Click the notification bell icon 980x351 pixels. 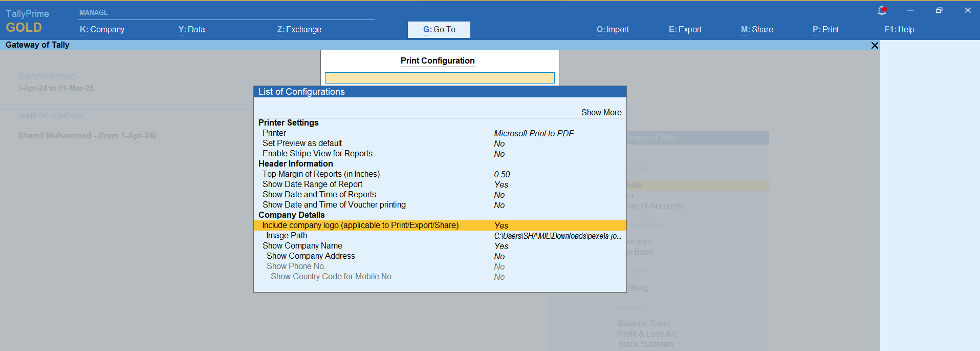881,10
